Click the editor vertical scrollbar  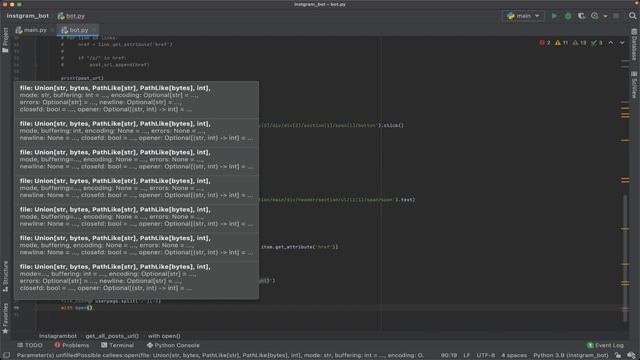point(625,258)
